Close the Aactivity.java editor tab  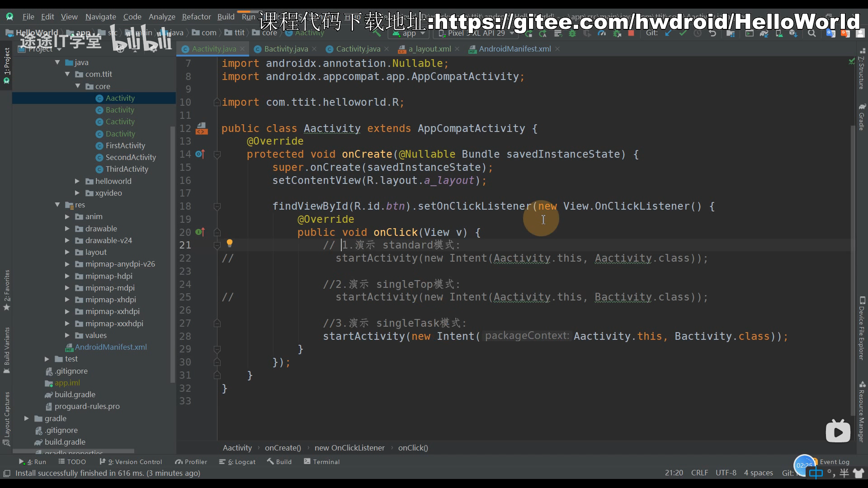coord(242,49)
